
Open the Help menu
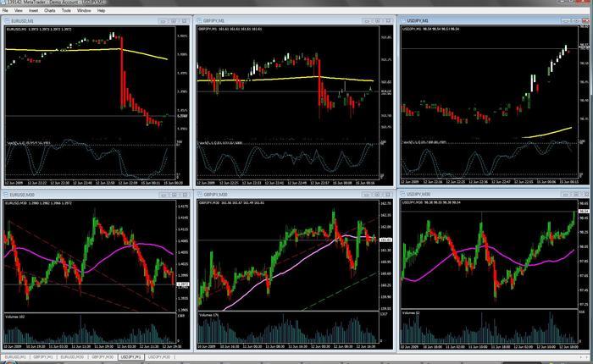tap(101, 11)
